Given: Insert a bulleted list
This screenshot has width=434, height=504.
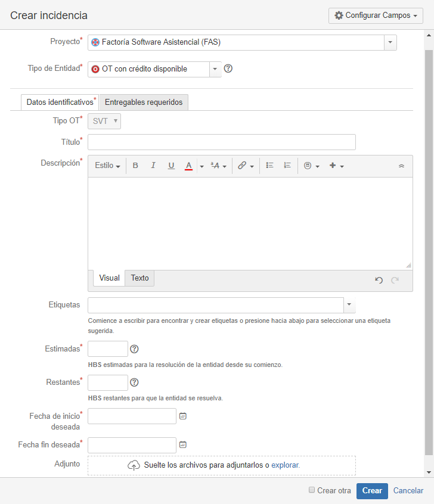Looking at the screenshot, I should click(x=269, y=165).
